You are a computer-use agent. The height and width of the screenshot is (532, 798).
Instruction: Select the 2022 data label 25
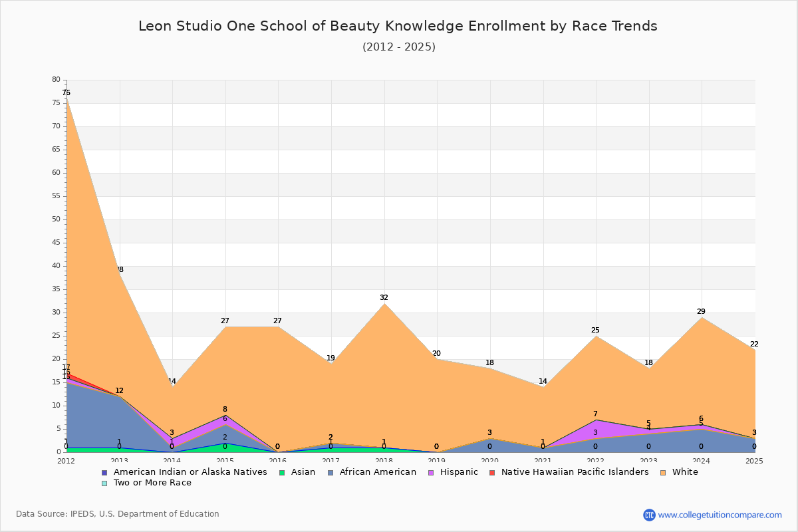click(x=595, y=330)
